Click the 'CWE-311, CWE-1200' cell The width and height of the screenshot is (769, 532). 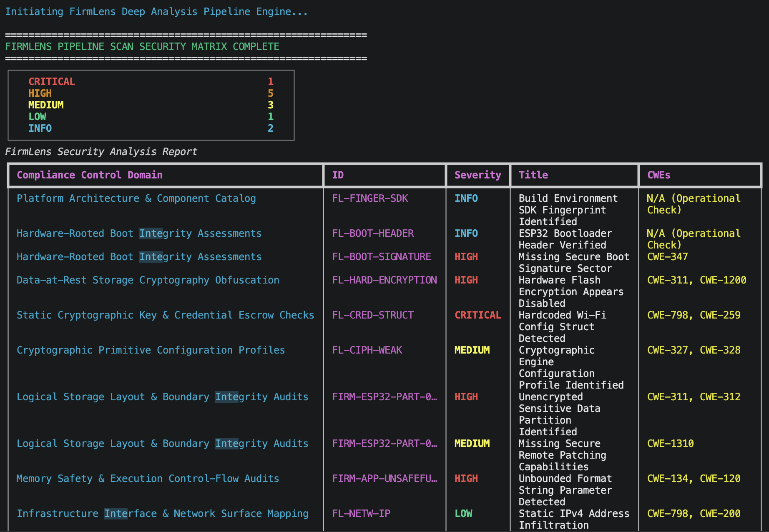tap(697, 280)
